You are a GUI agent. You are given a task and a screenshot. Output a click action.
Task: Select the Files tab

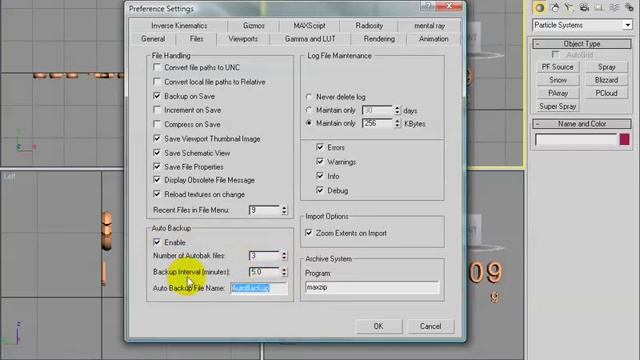click(196, 39)
